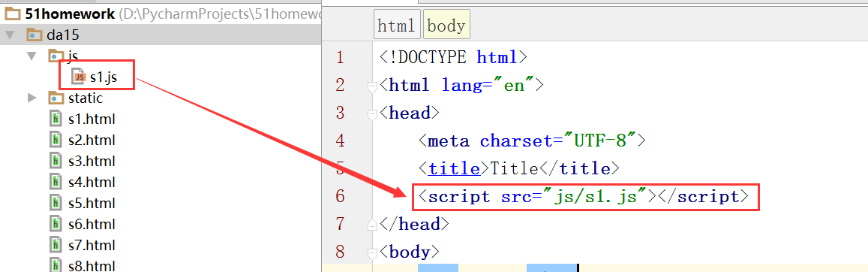Click the s8.html file icon

pos(56,264)
